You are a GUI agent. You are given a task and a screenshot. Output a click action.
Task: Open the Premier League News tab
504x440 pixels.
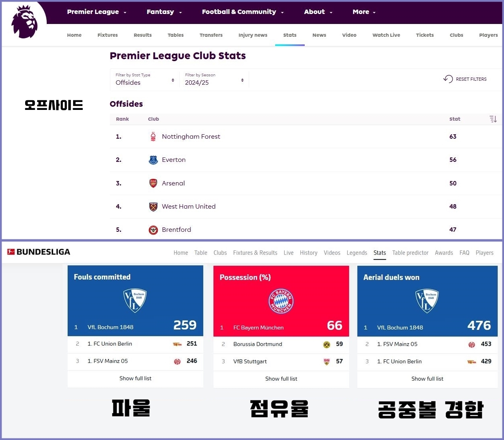point(319,35)
